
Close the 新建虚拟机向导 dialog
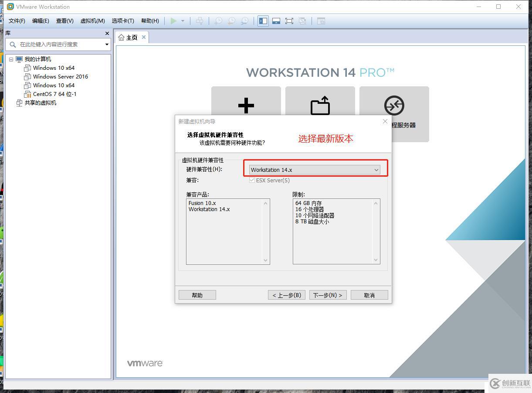[385, 121]
